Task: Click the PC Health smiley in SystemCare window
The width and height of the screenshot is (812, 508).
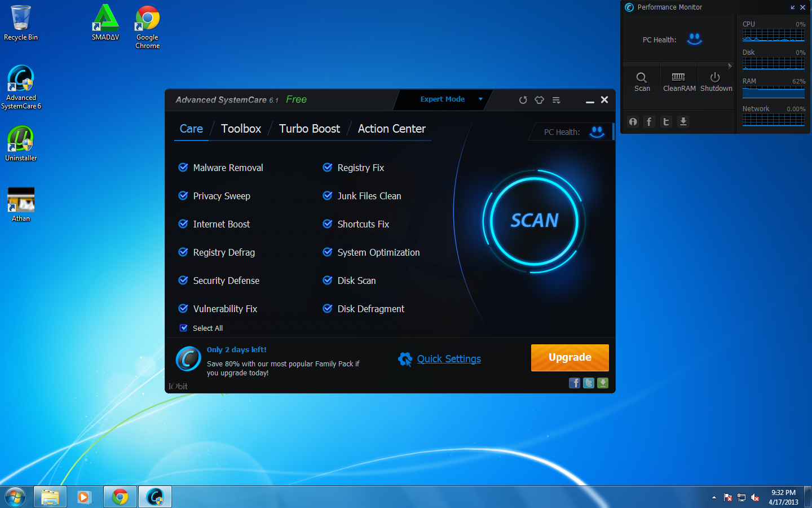Action: (x=597, y=132)
